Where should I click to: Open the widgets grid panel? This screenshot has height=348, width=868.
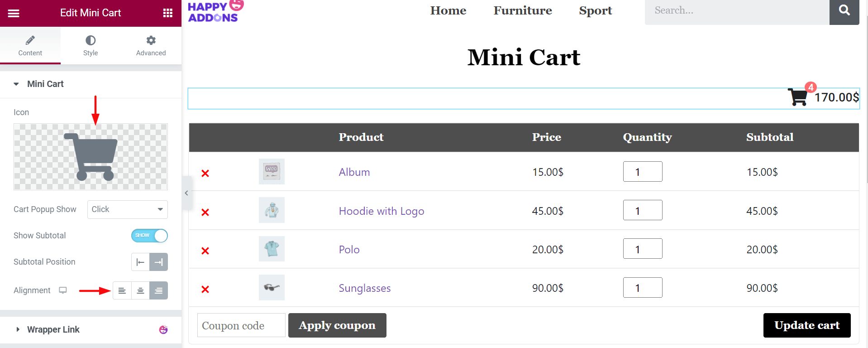[168, 13]
